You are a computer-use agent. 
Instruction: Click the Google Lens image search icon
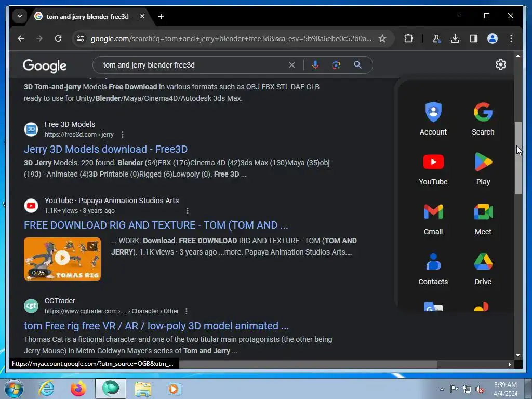[336, 65]
